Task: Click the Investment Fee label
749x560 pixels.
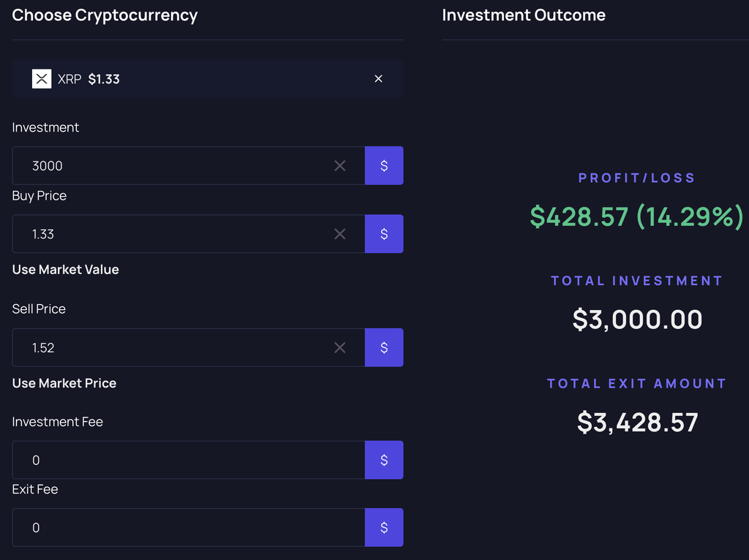Action: (x=57, y=422)
